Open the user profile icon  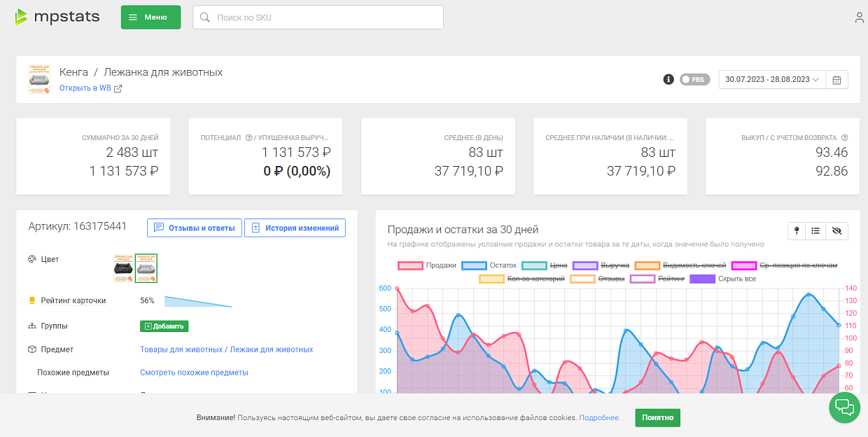point(859,18)
